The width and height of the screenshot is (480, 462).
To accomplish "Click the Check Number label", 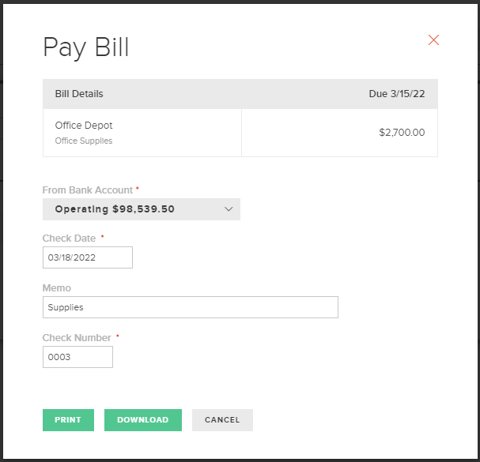I will coord(77,338).
